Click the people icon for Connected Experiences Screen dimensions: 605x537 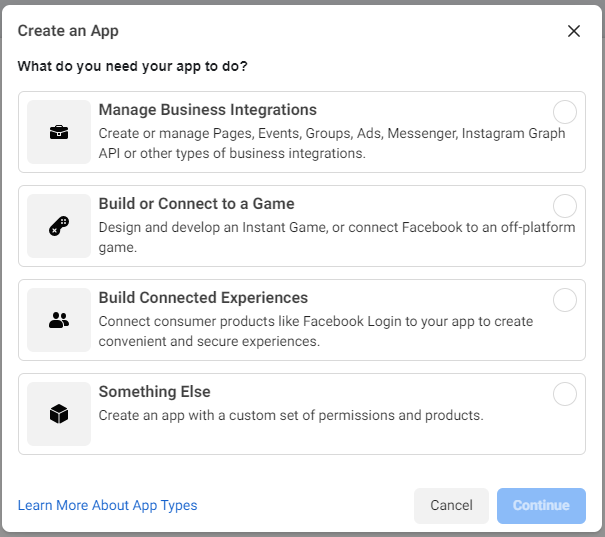pos(59,320)
